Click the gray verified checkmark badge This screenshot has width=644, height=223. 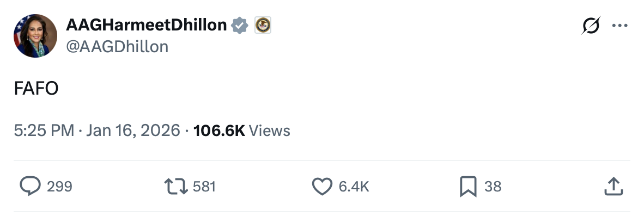[240, 25]
